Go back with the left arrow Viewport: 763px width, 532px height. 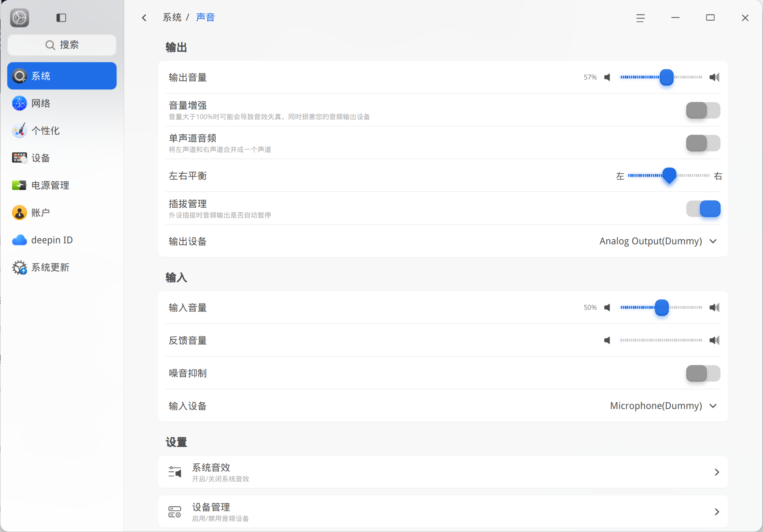[144, 18]
